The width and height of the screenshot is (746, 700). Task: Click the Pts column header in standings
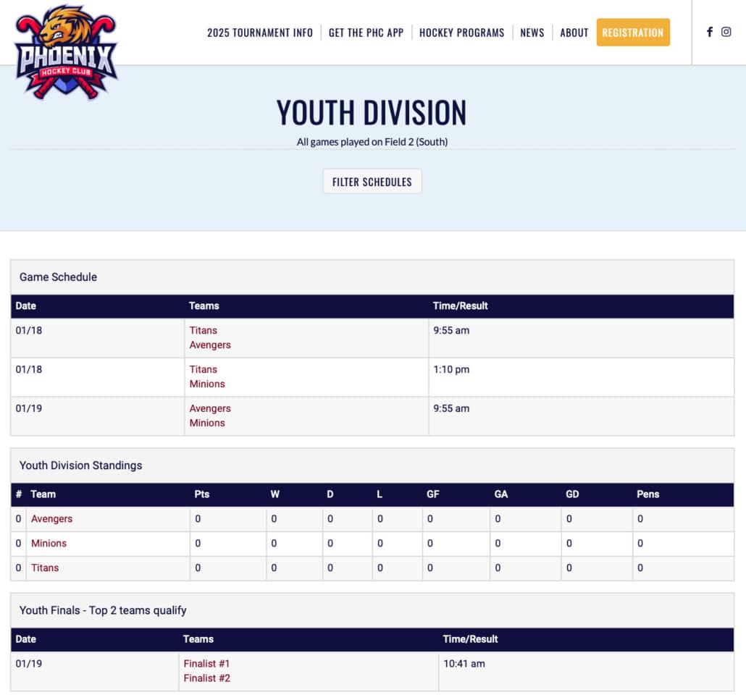pos(202,494)
